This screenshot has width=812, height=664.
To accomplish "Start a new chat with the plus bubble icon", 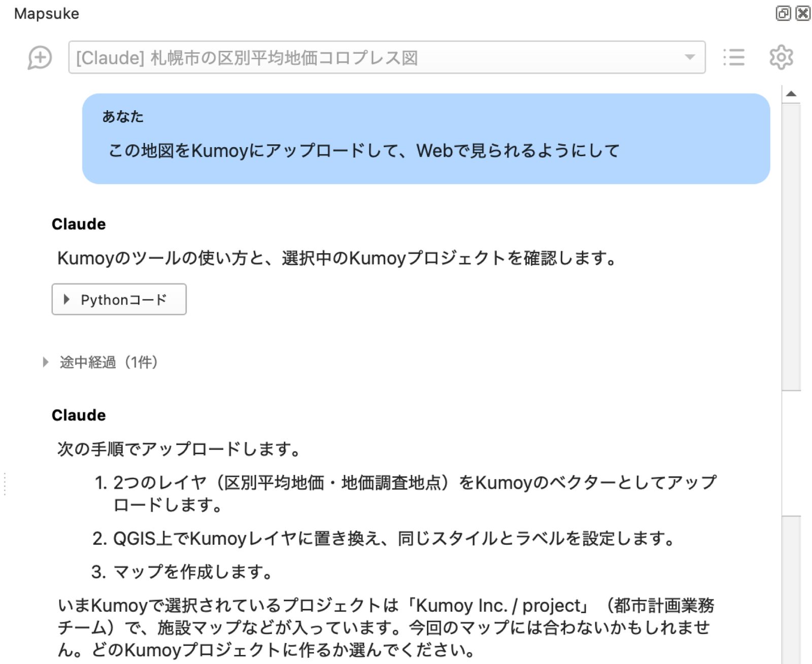I will click(40, 57).
